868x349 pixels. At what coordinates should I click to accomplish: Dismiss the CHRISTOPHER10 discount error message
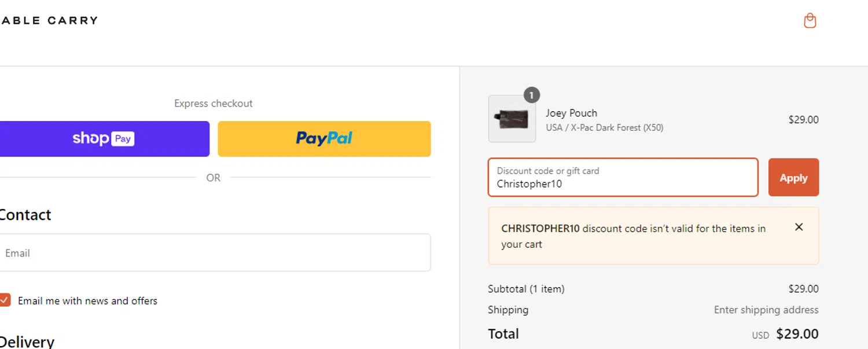[799, 227]
